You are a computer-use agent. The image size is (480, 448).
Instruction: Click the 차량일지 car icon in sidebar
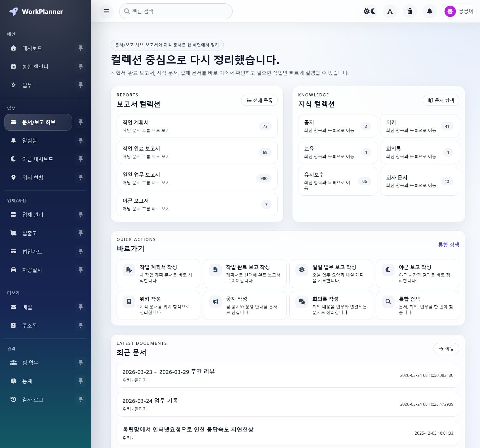click(x=13, y=270)
